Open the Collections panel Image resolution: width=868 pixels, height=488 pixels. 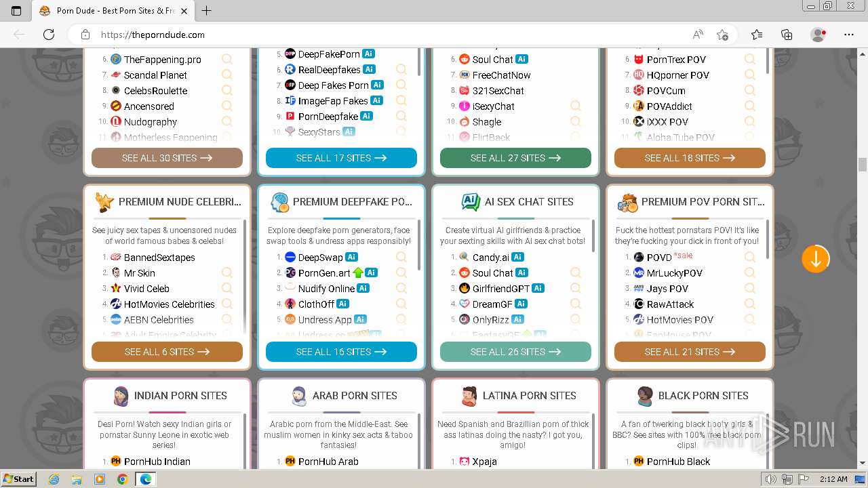(x=787, y=35)
